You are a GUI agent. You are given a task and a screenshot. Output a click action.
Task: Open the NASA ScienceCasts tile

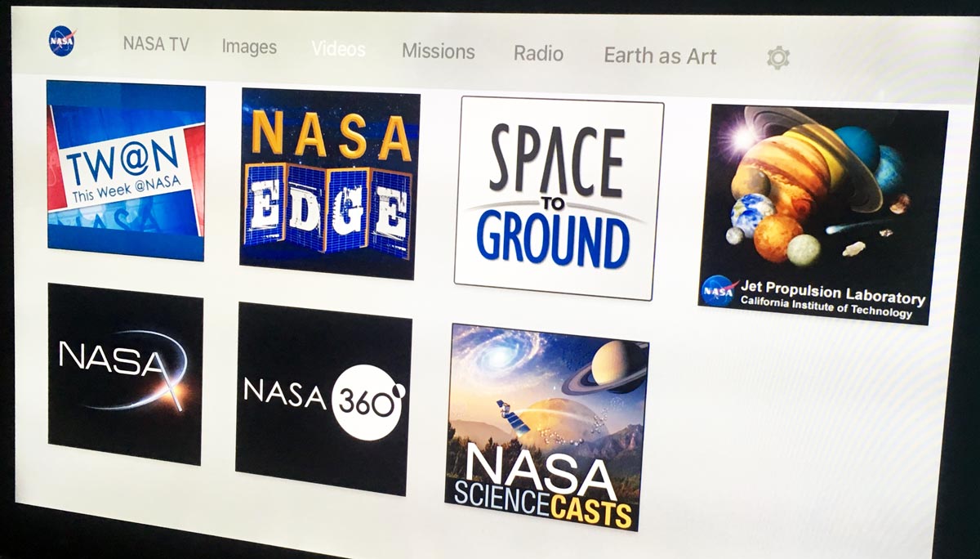coord(546,426)
